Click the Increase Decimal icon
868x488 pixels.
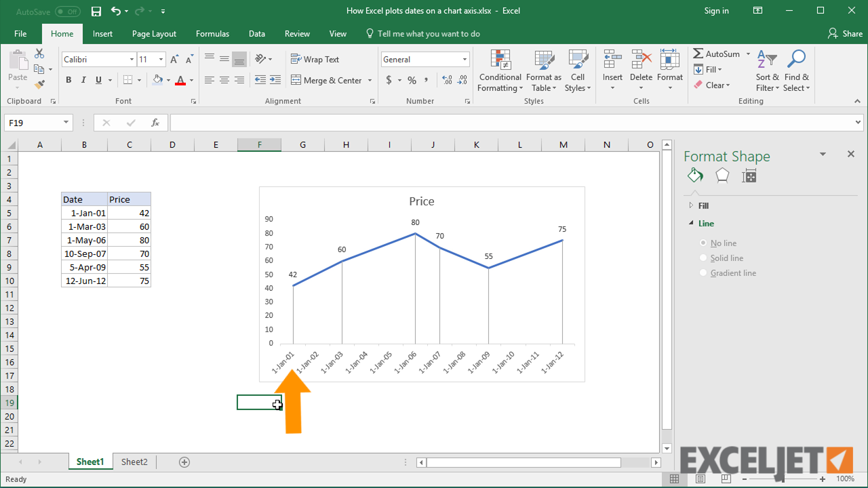(446, 80)
